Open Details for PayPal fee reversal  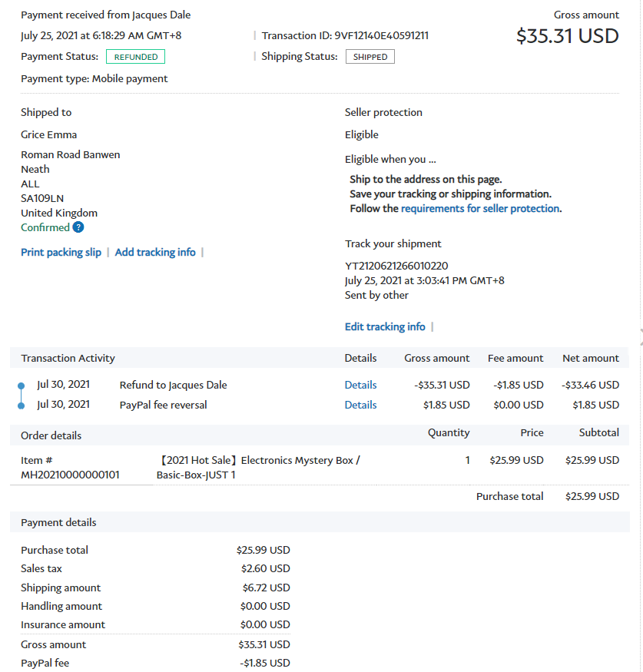click(360, 405)
